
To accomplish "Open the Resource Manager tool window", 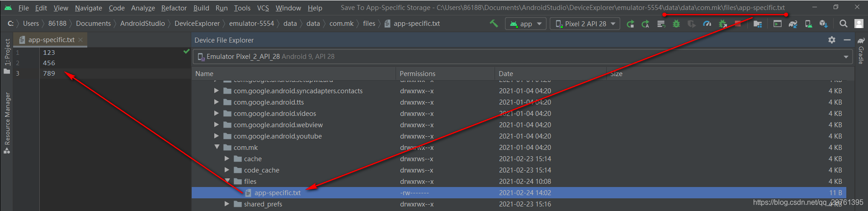I will [7, 122].
